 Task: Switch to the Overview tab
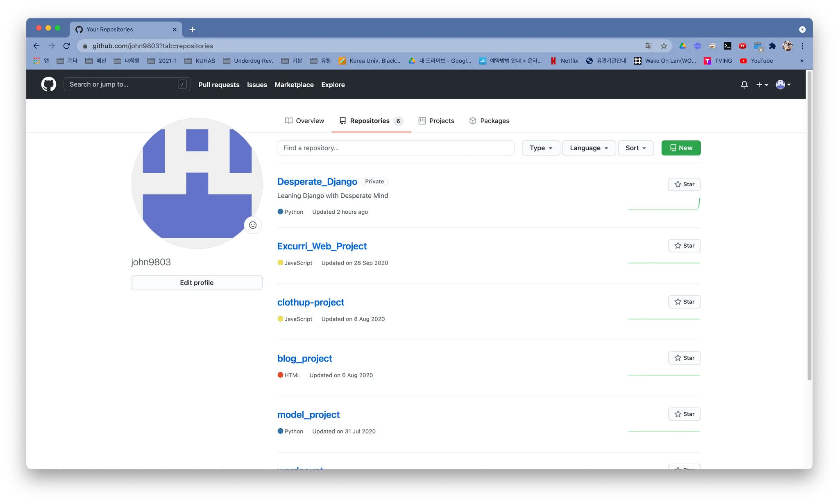[304, 121]
